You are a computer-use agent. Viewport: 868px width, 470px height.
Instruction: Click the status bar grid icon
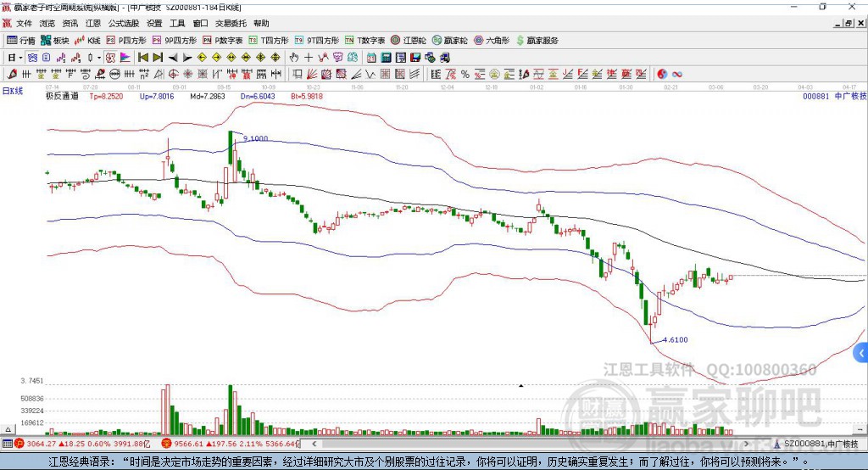7,444
